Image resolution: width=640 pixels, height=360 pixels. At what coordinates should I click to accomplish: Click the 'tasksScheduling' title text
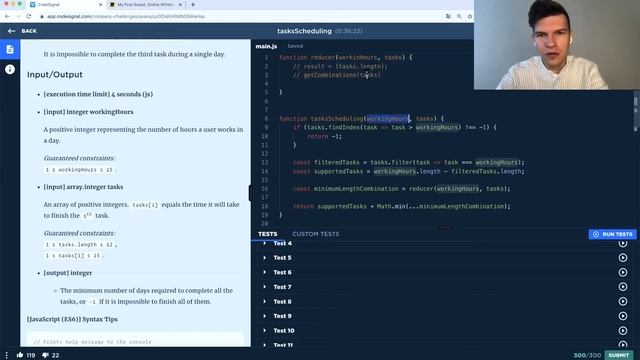[x=304, y=31]
